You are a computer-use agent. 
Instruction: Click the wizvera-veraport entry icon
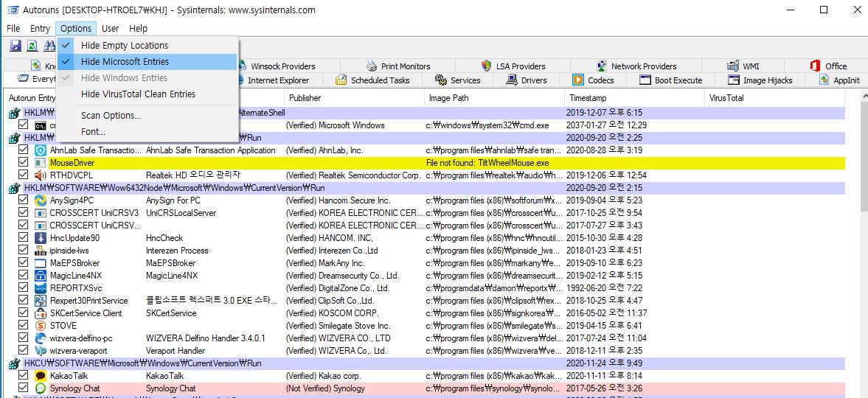coord(41,351)
